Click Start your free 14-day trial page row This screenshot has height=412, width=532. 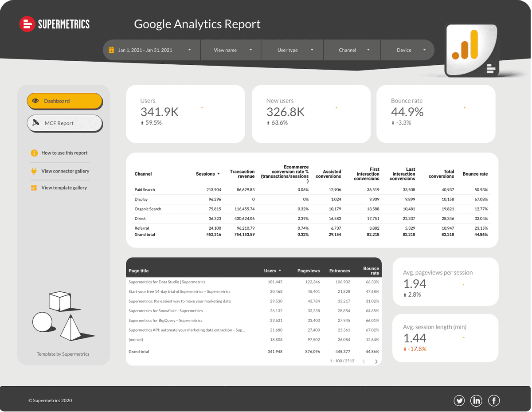pyautogui.click(x=254, y=292)
